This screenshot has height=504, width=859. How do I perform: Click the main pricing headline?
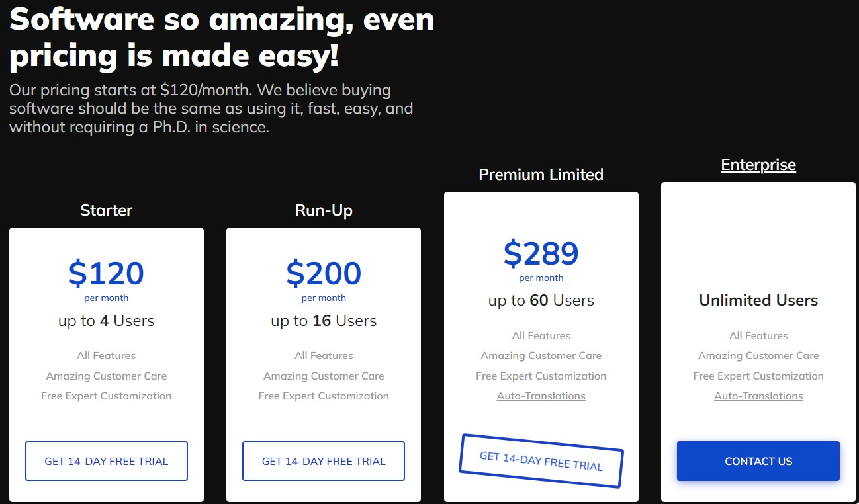(x=222, y=38)
